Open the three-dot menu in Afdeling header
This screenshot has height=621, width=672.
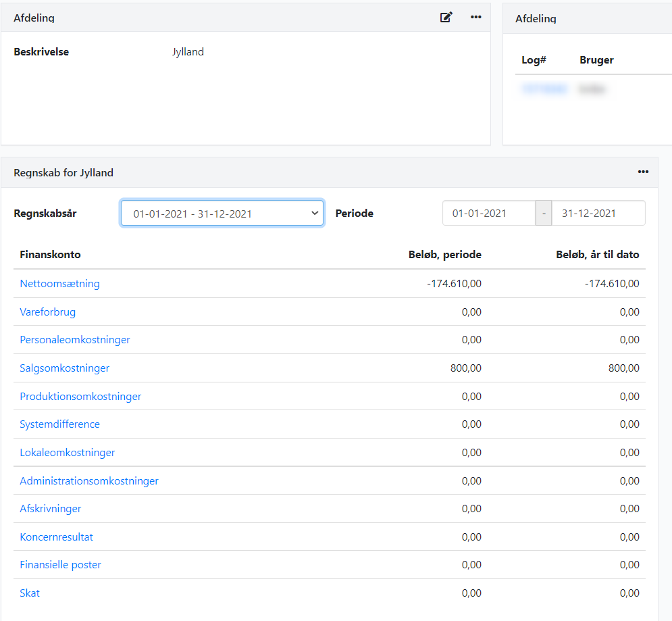pyautogui.click(x=476, y=18)
